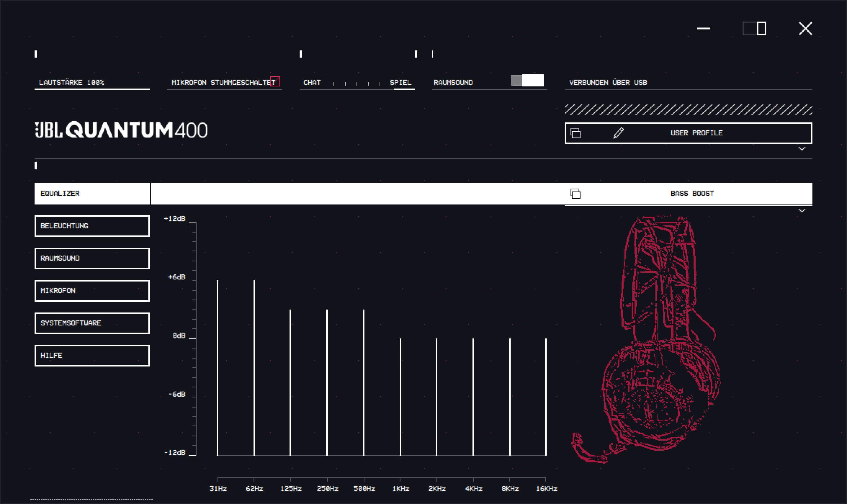Click the red microphone mute indicator box
Screen dimensions: 847x504
pos(275,81)
